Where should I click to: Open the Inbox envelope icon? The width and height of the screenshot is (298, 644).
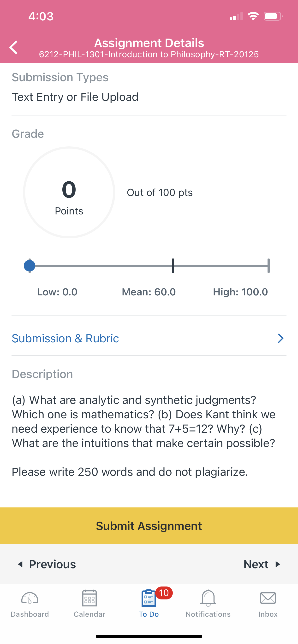tap(268, 598)
